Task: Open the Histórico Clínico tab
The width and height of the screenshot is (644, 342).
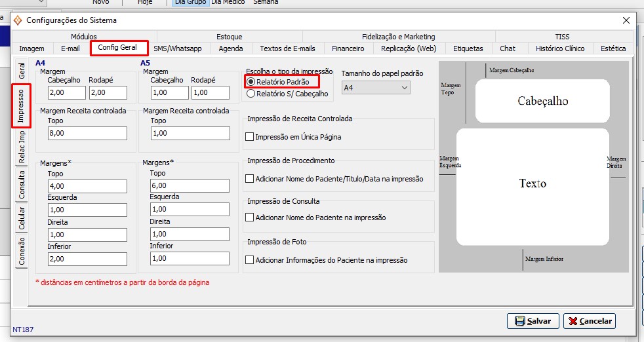Action: pos(559,48)
